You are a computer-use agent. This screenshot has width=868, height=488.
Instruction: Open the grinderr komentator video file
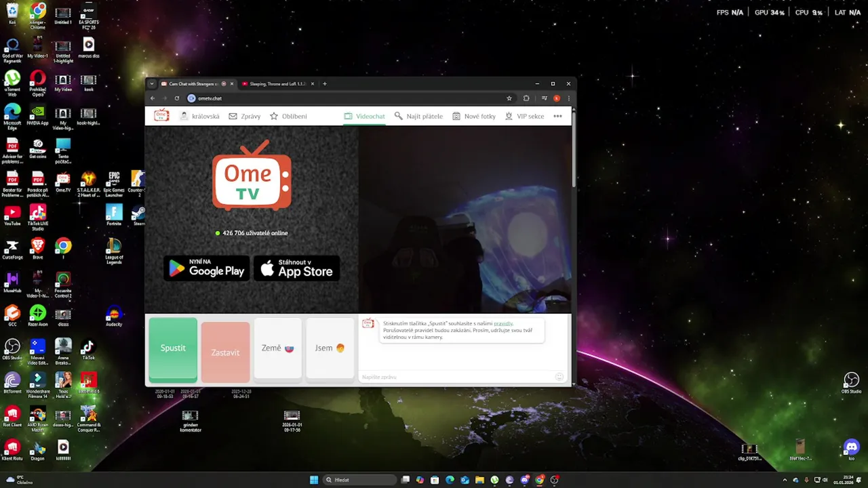click(190, 421)
